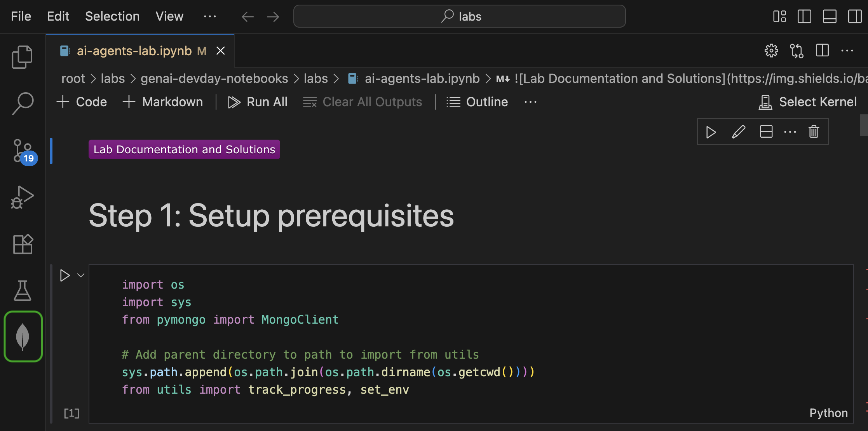Open the Run and Debug view
This screenshot has height=431, width=868.
[22, 197]
